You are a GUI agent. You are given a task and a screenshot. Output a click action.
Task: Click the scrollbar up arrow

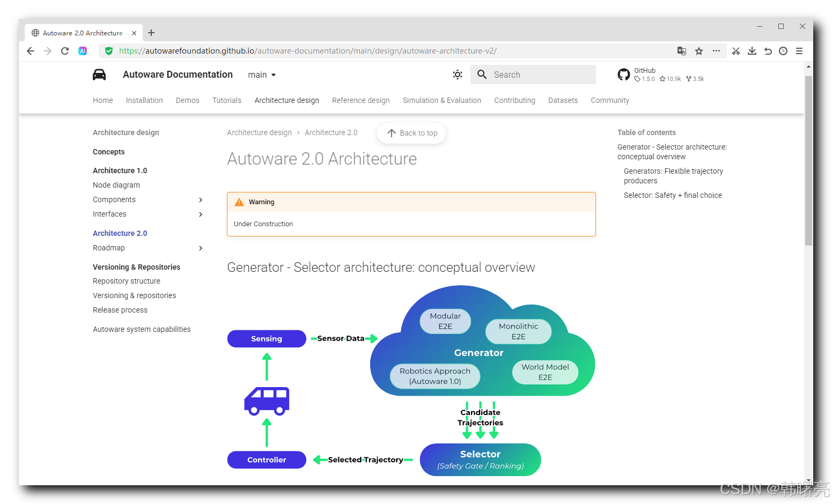[808, 67]
